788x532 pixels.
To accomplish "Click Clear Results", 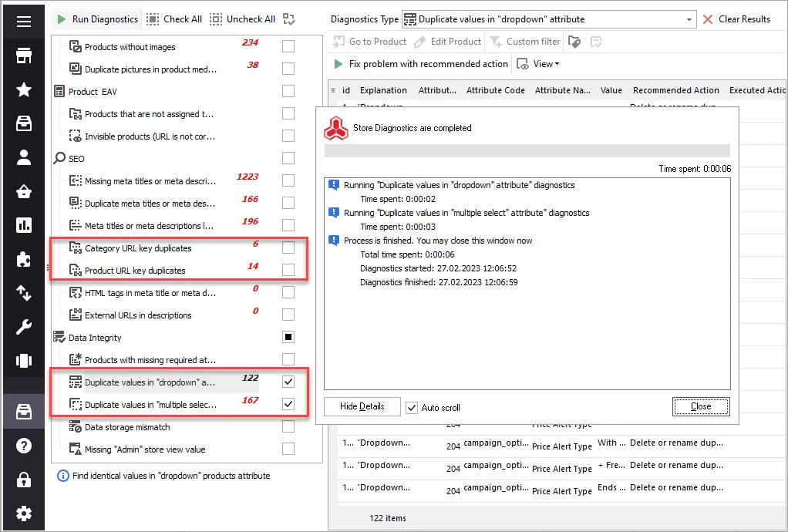I will click(x=736, y=19).
